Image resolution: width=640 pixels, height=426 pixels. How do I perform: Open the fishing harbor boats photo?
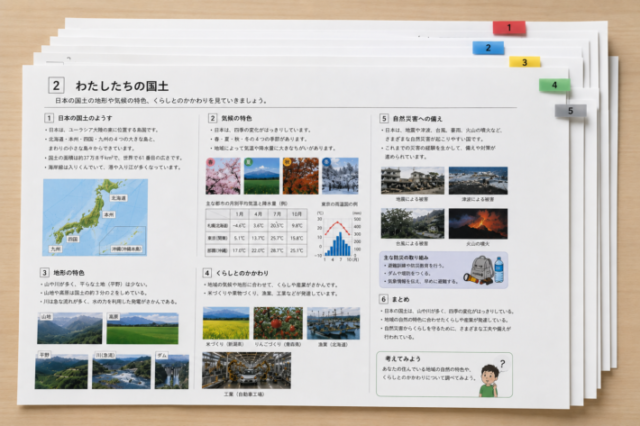333,323
